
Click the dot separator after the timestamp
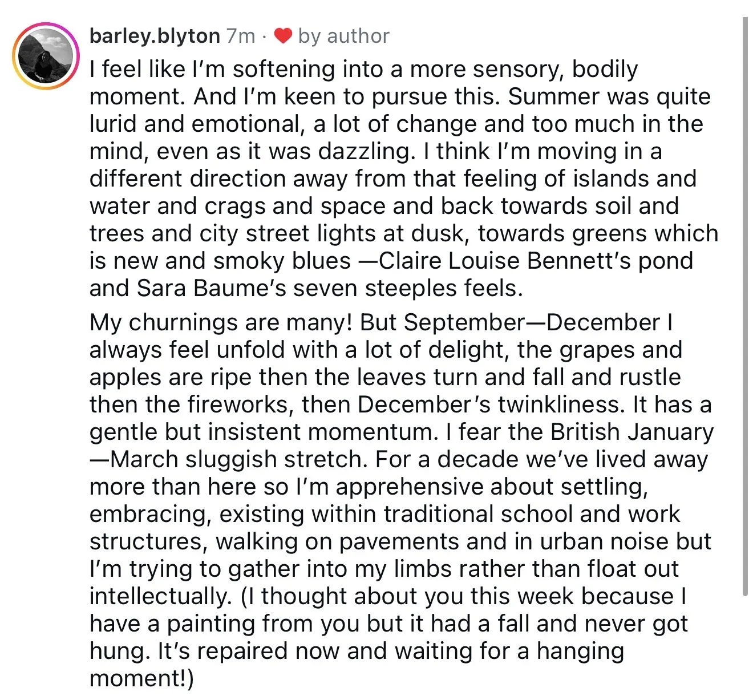(264, 37)
